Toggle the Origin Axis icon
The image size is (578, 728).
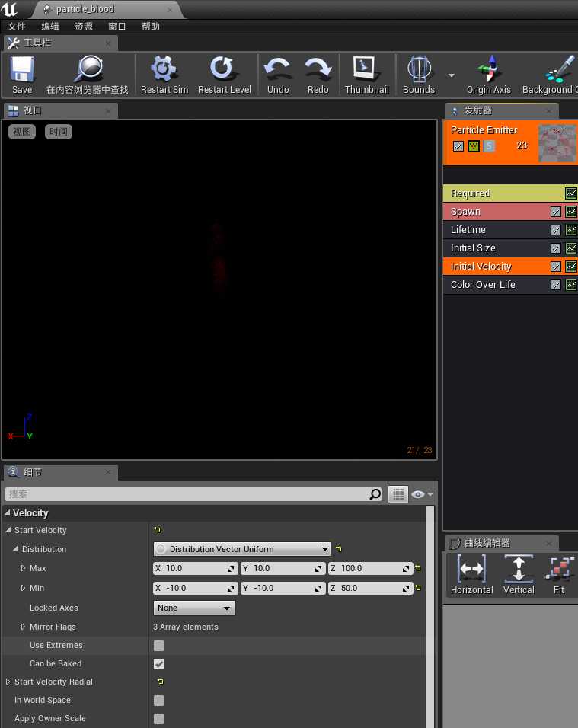point(489,69)
